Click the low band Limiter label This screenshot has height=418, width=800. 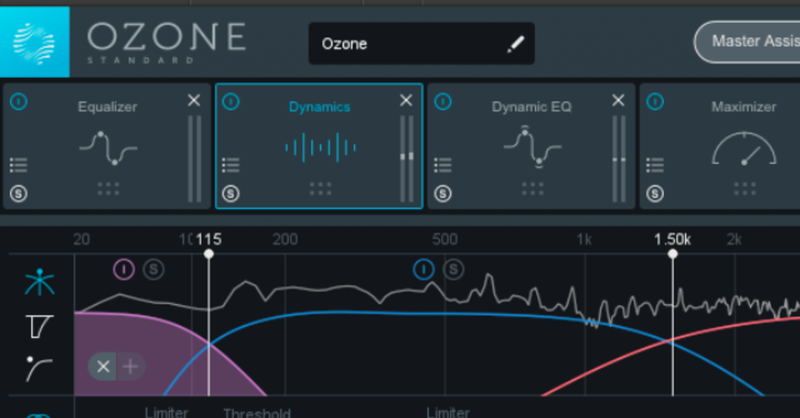pos(166,412)
